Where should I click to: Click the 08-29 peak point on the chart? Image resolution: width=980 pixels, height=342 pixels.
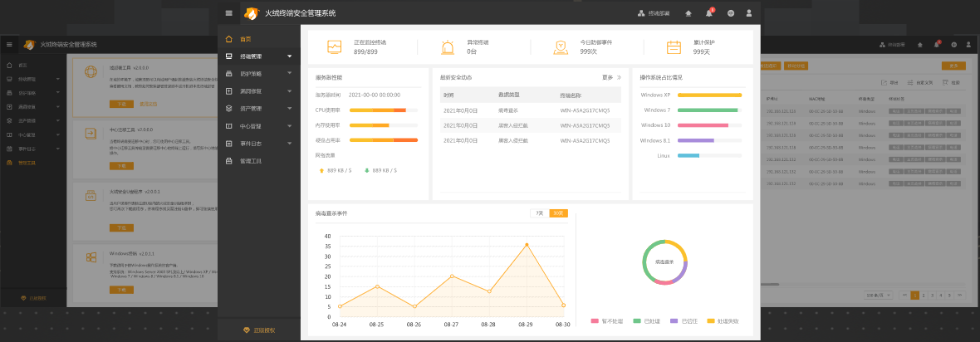(x=526, y=244)
